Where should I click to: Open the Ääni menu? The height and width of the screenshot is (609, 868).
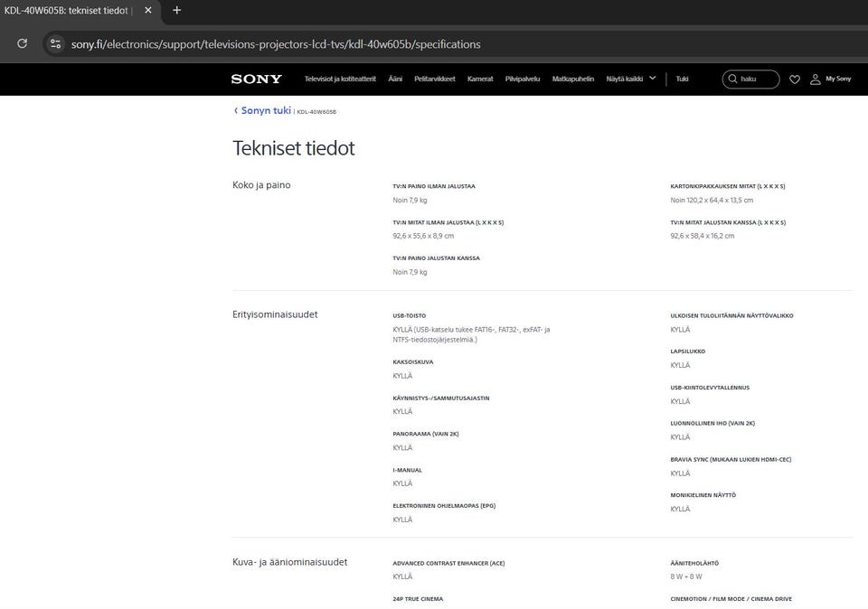coord(395,79)
